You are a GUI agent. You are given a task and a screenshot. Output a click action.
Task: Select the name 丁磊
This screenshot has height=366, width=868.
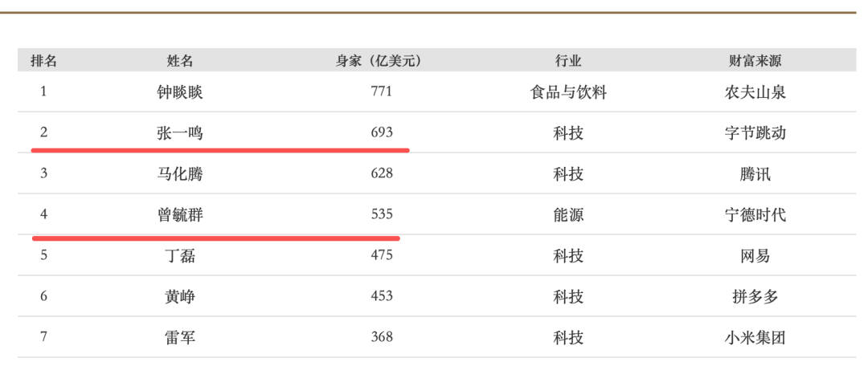pyautogui.click(x=180, y=256)
